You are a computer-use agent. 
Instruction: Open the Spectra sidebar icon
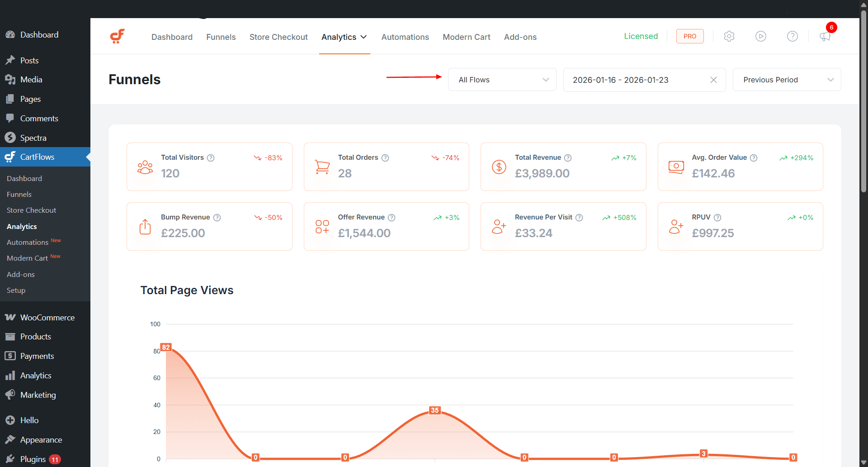pyautogui.click(x=10, y=138)
